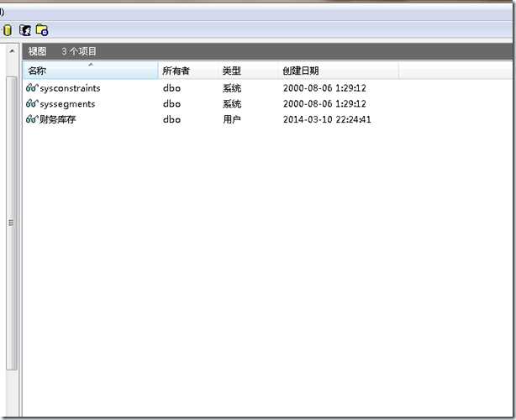Sort by the 创建日期 column header
This screenshot has height=420, width=516.
click(x=339, y=71)
